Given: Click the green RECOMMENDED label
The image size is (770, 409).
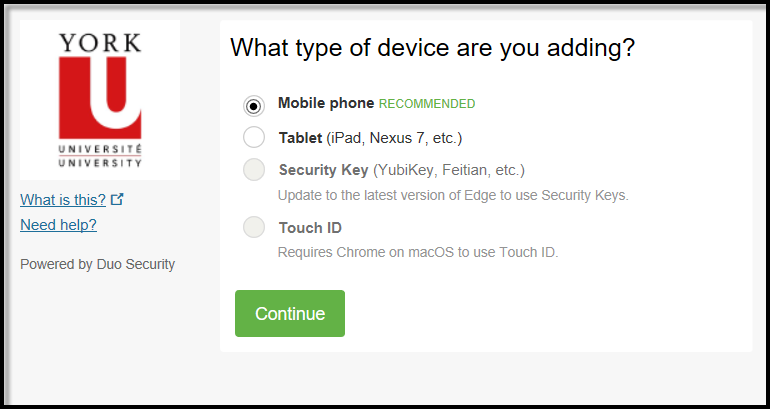Looking at the screenshot, I should 427,104.
